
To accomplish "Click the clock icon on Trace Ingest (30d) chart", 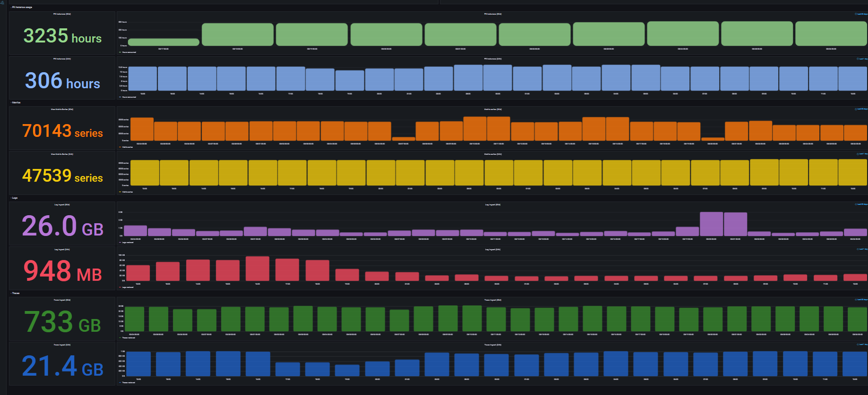I will point(856,300).
